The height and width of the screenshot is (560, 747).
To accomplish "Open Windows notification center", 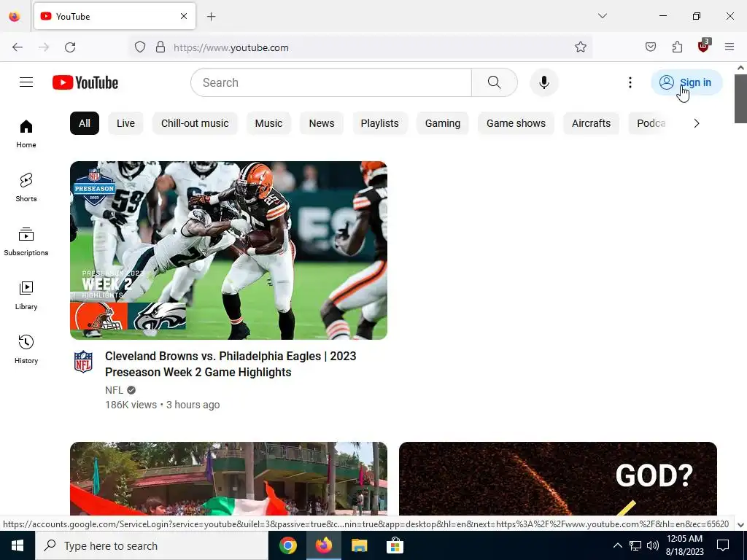I will (x=723, y=545).
